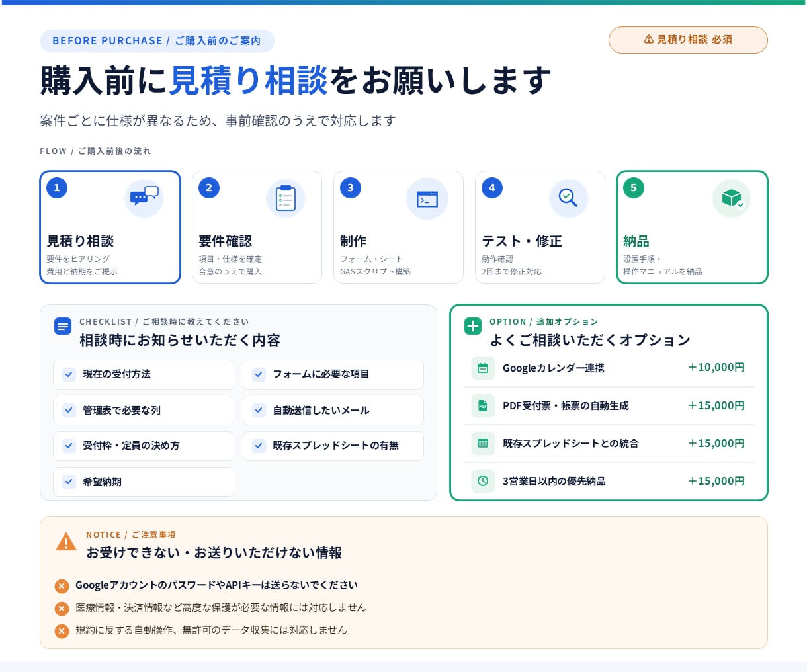
Task: Click the X icon beside 規約に反する自動操作 notice
Action: 62,631
